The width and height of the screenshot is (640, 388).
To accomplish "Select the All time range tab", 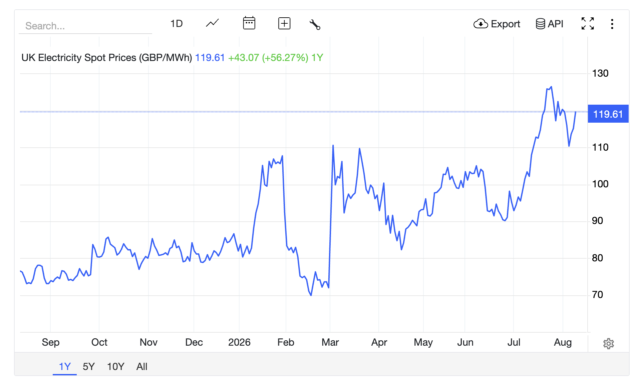I will pyautogui.click(x=142, y=366).
